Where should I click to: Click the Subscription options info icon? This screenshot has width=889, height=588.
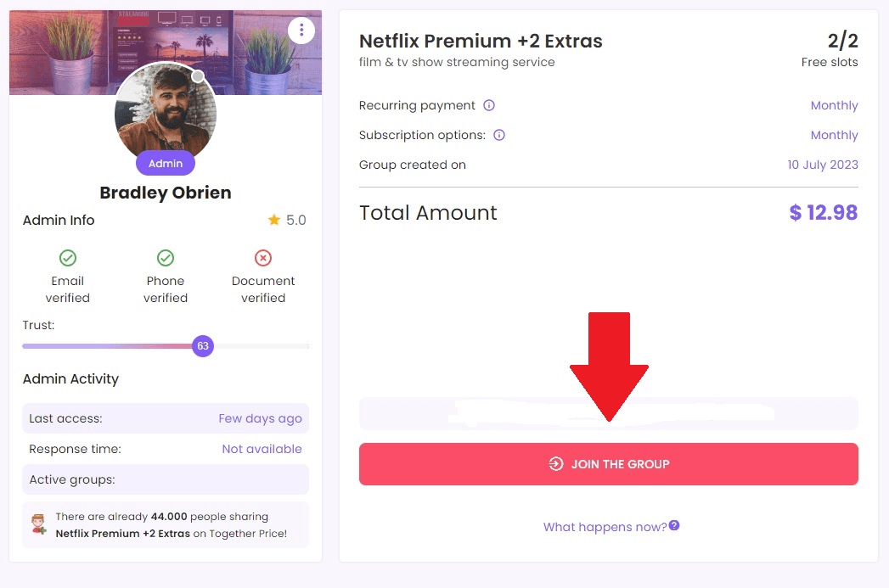[x=499, y=135]
